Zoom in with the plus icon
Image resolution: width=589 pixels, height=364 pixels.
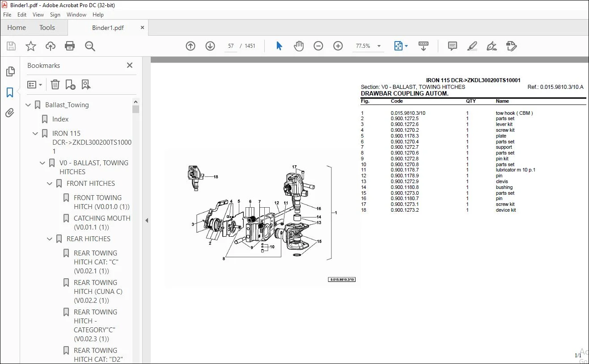click(338, 46)
